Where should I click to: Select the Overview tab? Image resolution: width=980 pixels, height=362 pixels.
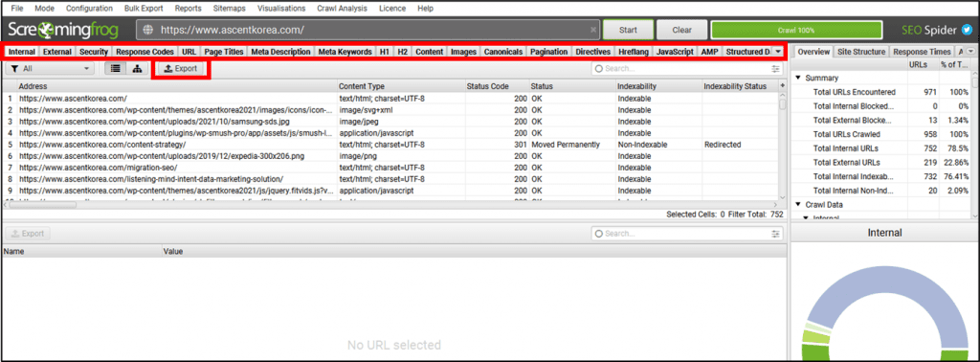(813, 52)
